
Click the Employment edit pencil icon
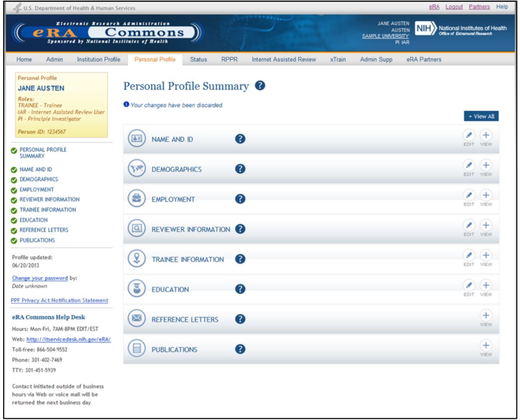click(469, 195)
